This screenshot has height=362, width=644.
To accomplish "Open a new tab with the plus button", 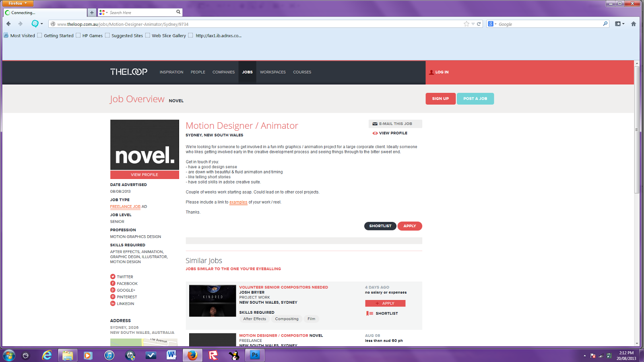I will click(92, 12).
